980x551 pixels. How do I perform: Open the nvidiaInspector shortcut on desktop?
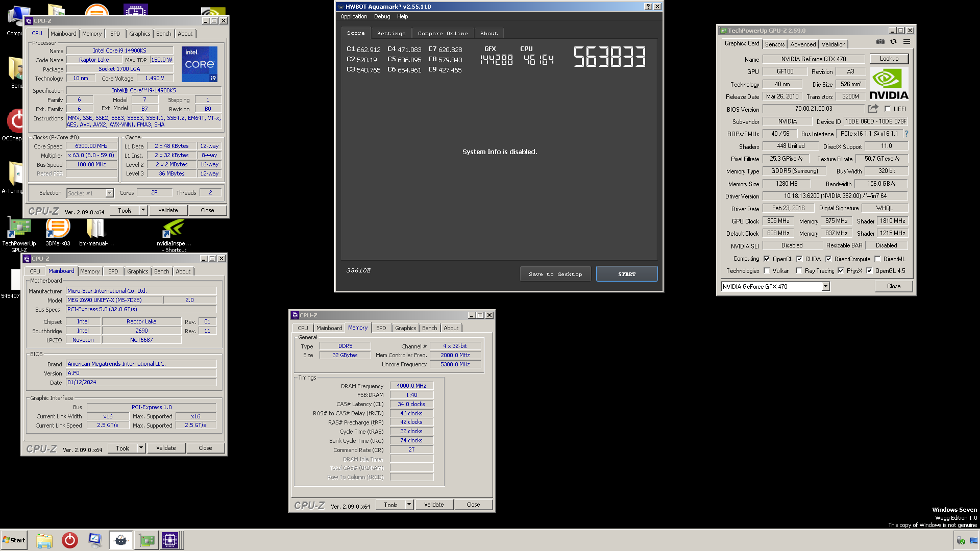click(174, 234)
